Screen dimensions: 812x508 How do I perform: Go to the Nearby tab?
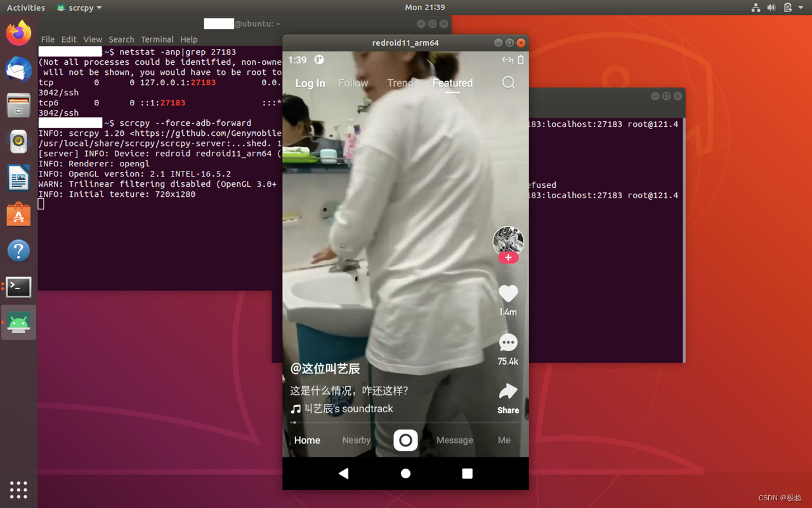pos(357,440)
